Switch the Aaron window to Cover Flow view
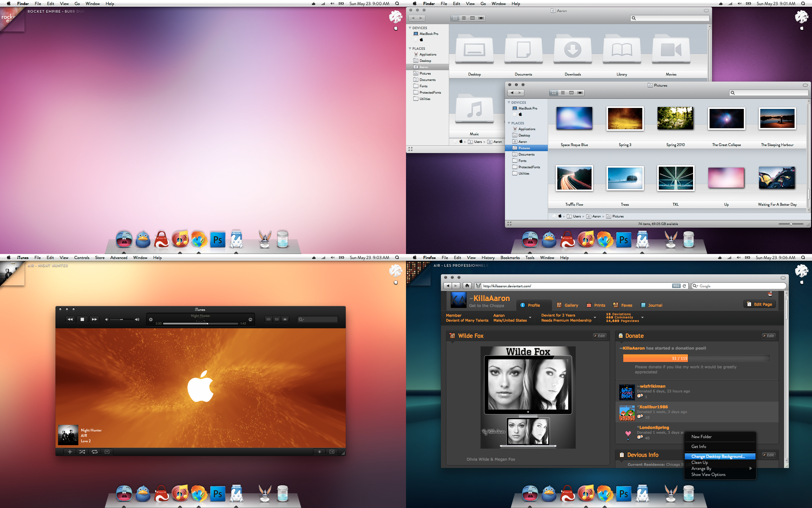The height and width of the screenshot is (508, 812). coord(481,18)
